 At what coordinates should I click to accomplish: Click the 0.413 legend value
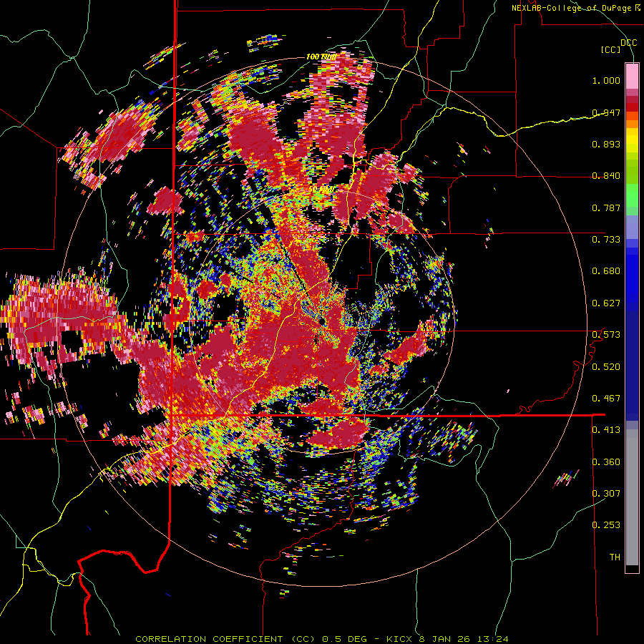[606, 430]
